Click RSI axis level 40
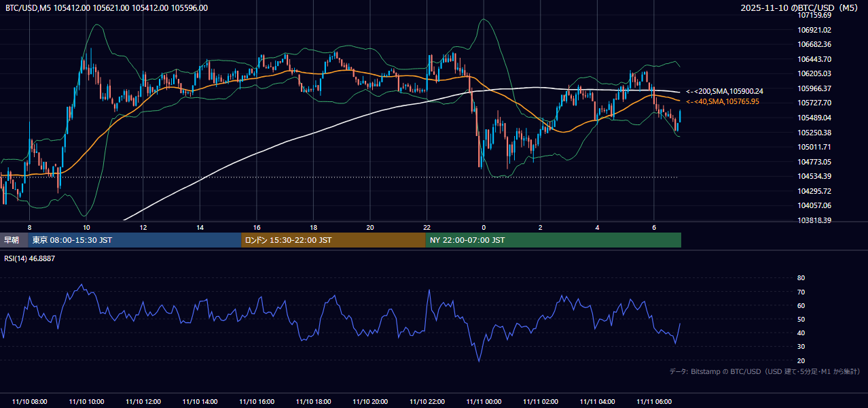Screen dimensions: 868x408 (x=801, y=333)
